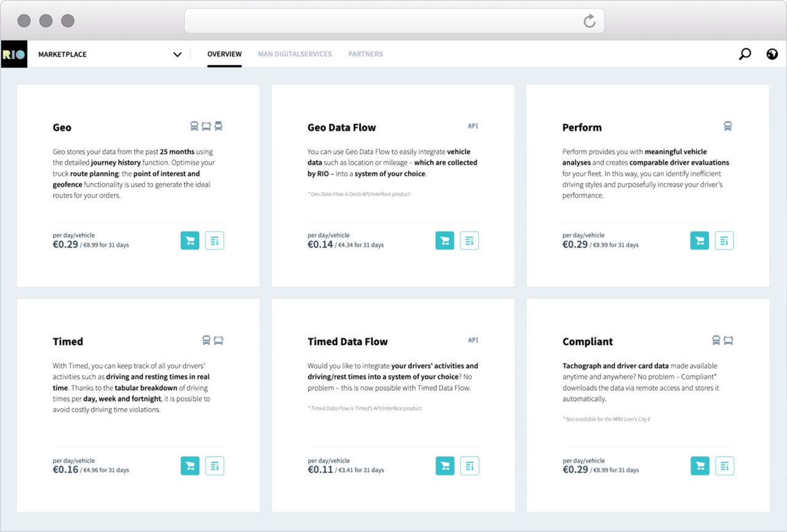Image resolution: width=787 pixels, height=532 pixels.
Task: Click '€4.34 for 31 days' text
Action: click(361, 245)
